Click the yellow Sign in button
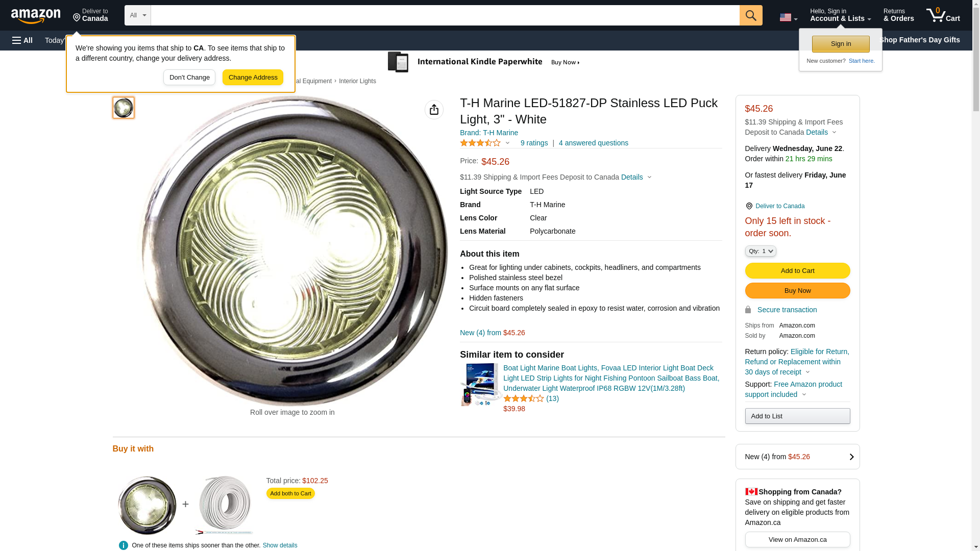Image resolution: width=980 pixels, height=551 pixels. [x=840, y=44]
